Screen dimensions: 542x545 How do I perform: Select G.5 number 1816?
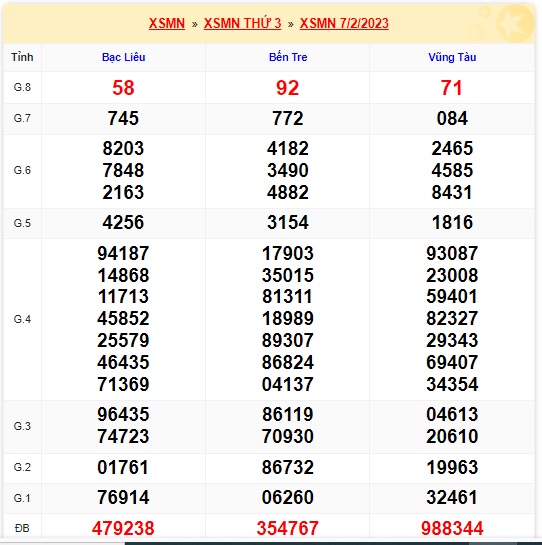[452, 222]
